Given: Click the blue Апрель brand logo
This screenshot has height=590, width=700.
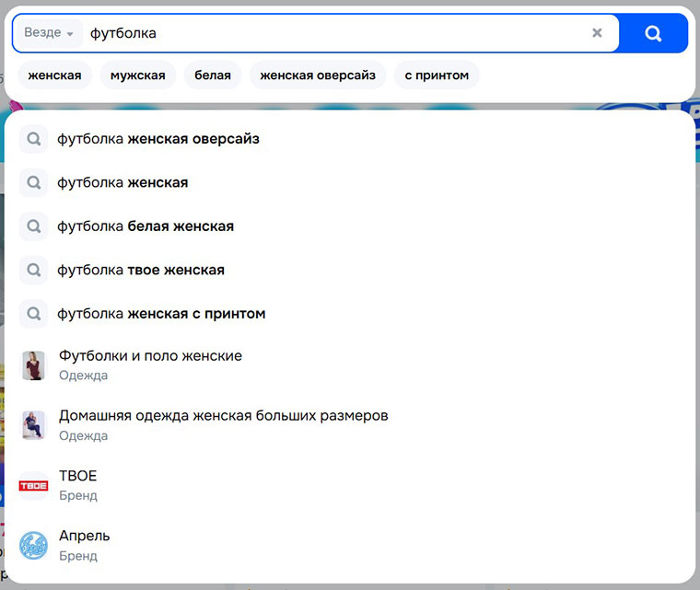Looking at the screenshot, I should pos(33,546).
